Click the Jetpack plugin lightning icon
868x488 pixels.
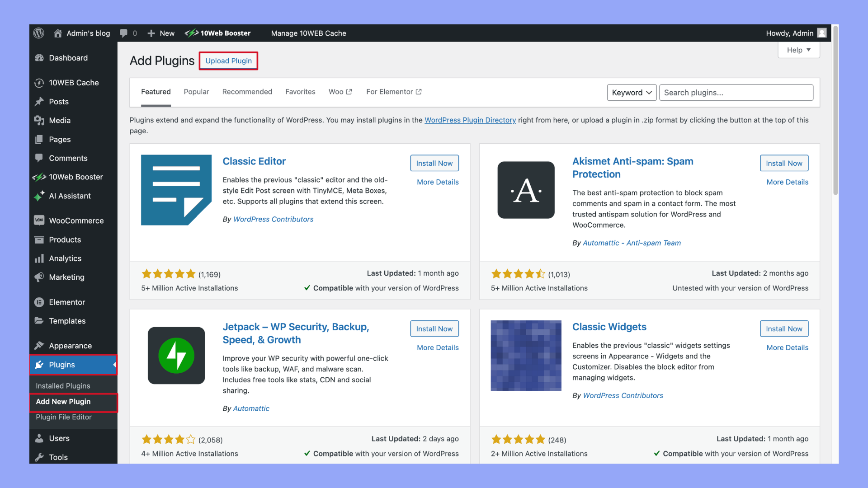(x=176, y=356)
